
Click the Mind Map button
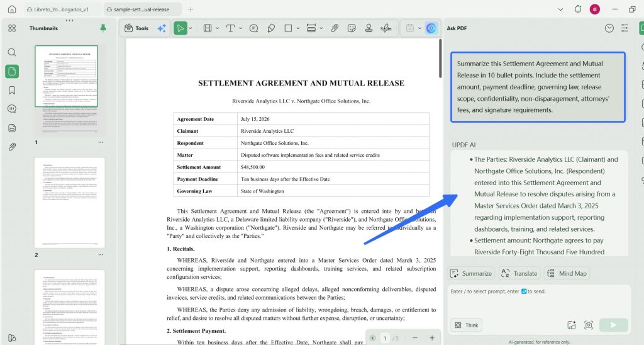pyautogui.click(x=567, y=273)
